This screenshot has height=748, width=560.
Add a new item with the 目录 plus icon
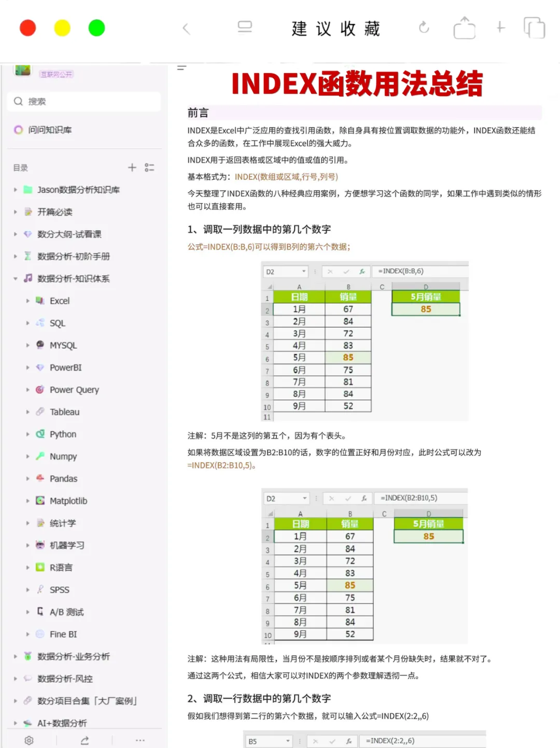tap(132, 167)
